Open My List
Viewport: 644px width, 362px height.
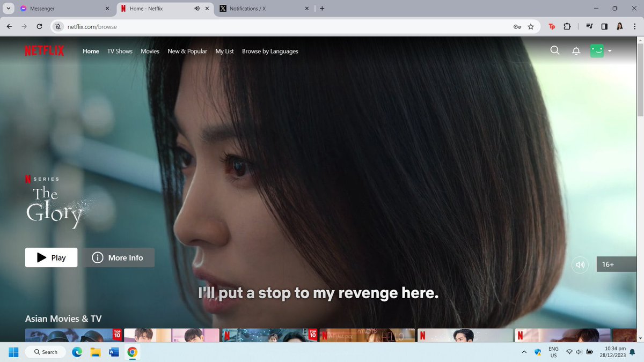[x=224, y=51]
